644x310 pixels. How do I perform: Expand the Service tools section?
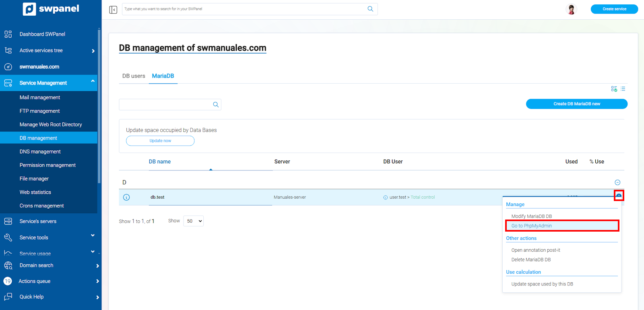pyautogui.click(x=93, y=236)
